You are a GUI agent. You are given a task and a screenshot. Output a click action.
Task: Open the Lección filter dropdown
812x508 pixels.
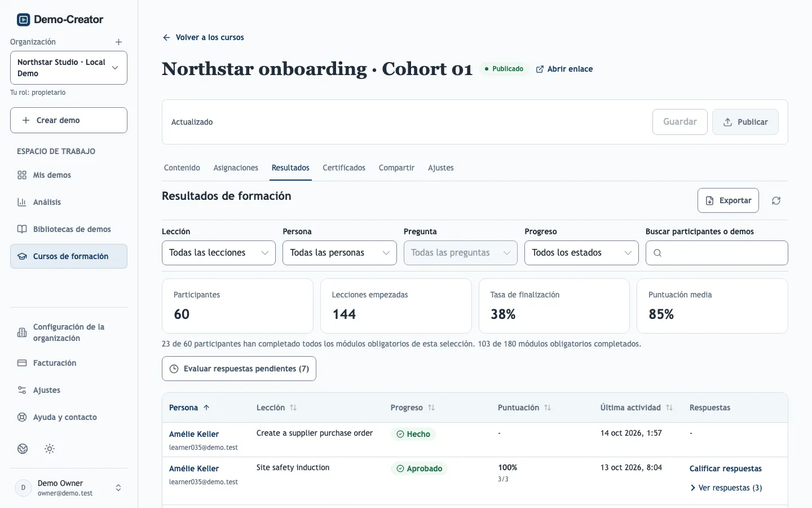(219, 253)
